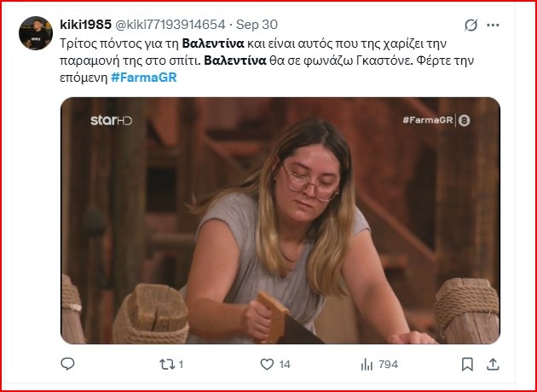Image resolution: width=537 pixels, height=392 pixels.
Task: Click the view count of 794
Action: pos(388,365)
